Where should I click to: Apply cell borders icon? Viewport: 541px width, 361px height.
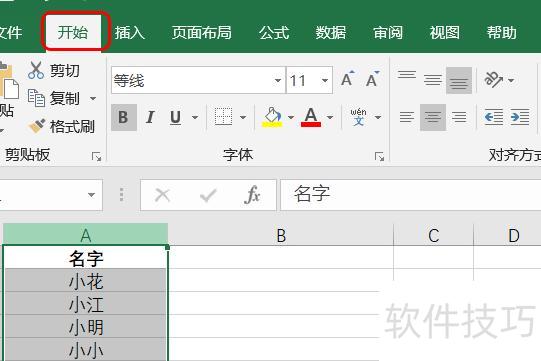(x=223, y=117)
